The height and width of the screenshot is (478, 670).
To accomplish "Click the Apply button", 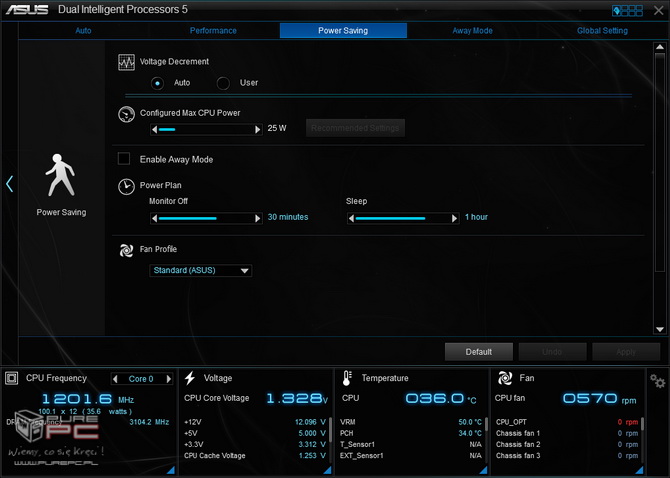I will [x=626, y=352].
